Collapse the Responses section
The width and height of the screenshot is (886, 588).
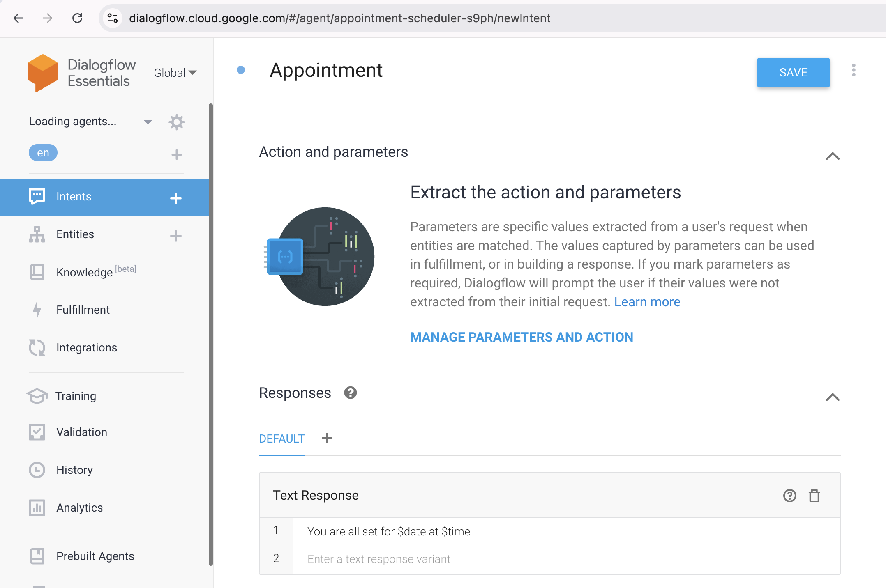pos(833,396)
